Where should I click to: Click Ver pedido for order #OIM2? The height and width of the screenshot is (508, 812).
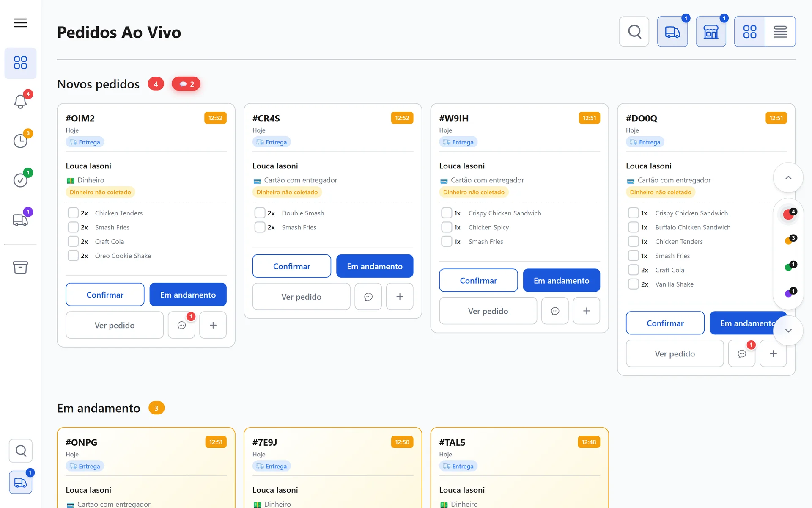[115, 325]
